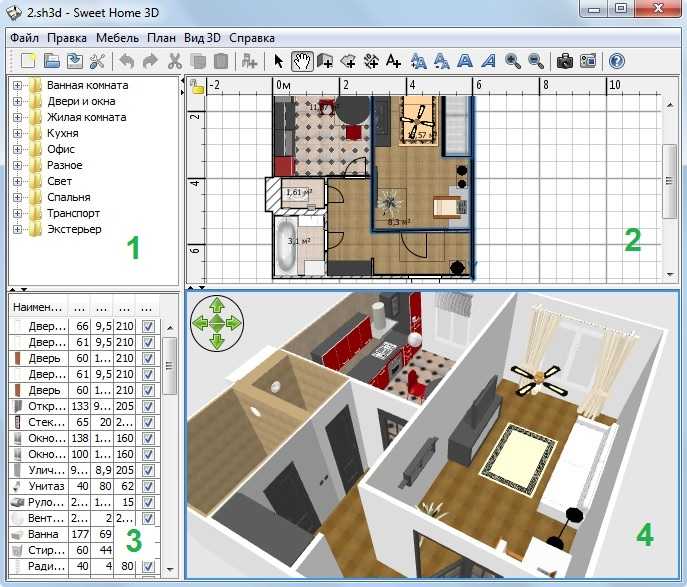Click the right arrow in 3D navigation pad
The image size is (687, 587).
(234, 323)
